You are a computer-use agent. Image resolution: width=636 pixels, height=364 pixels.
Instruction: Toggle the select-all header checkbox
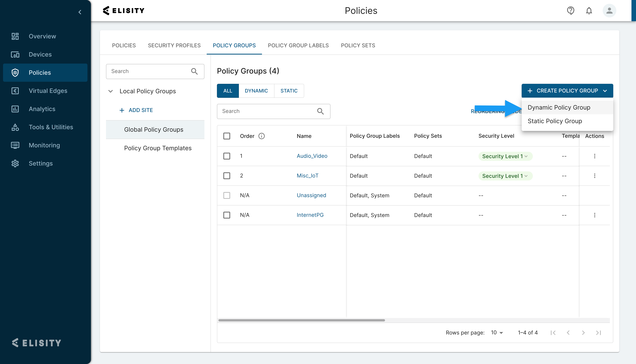[227, 136]
